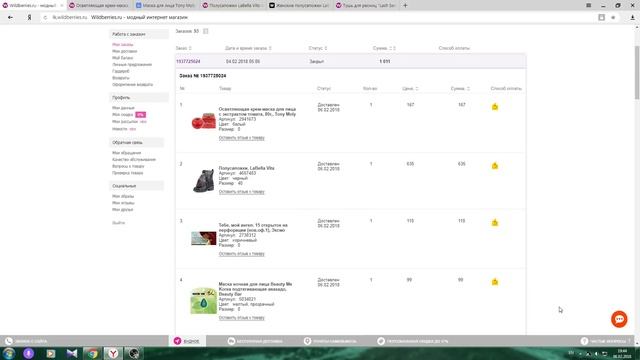Leave a review for Tony Moly cream mask

click(242, 138)
